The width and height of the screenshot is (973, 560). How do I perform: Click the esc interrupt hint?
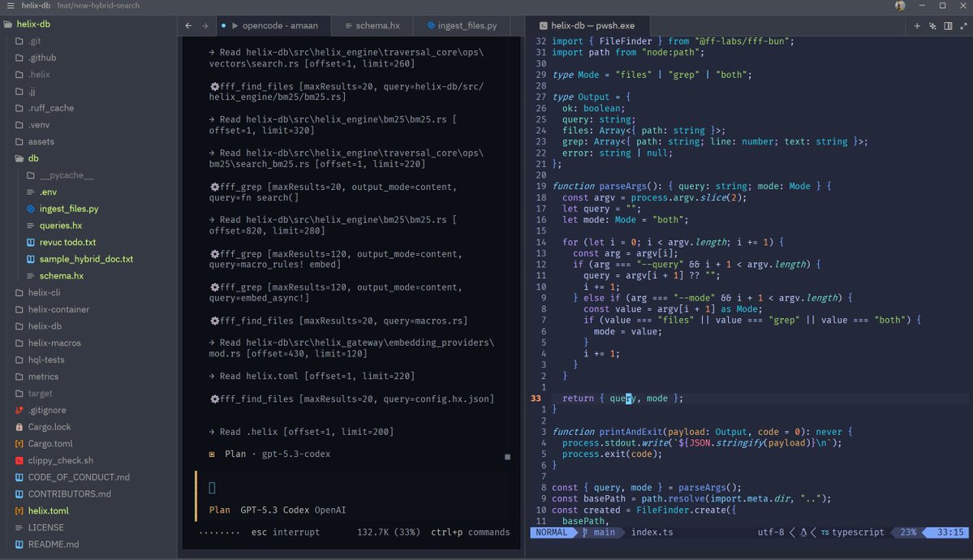(x=286, y=532)
